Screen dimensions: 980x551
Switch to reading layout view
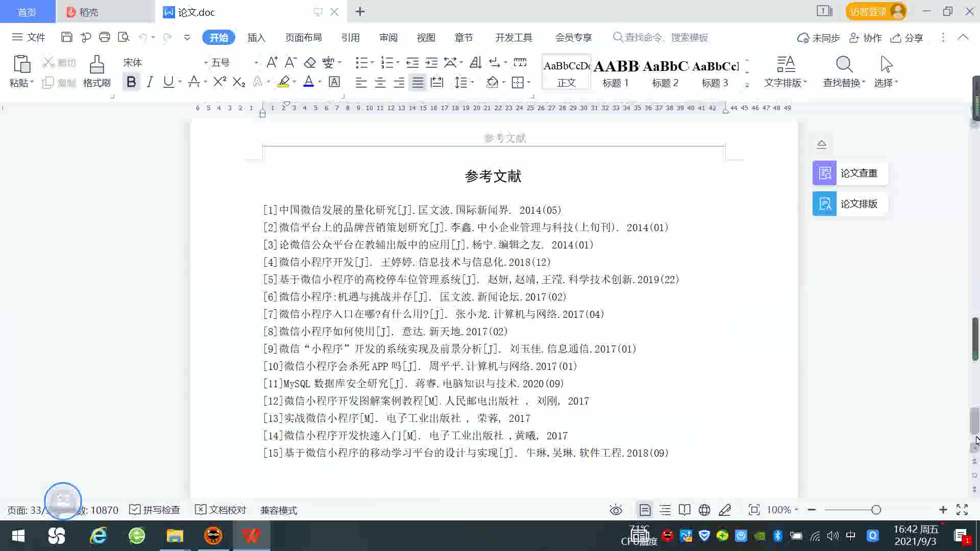pyautogui.click(x=684, y=510)
